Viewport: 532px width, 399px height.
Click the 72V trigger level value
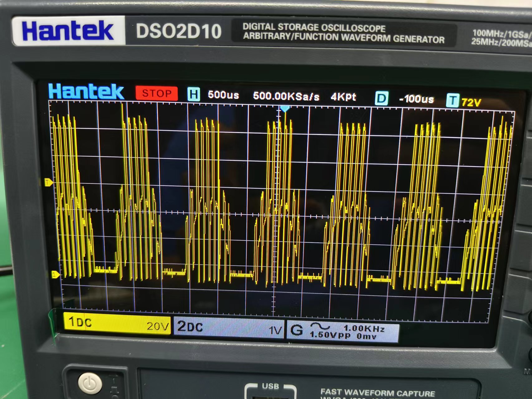(x=471, y=102)
